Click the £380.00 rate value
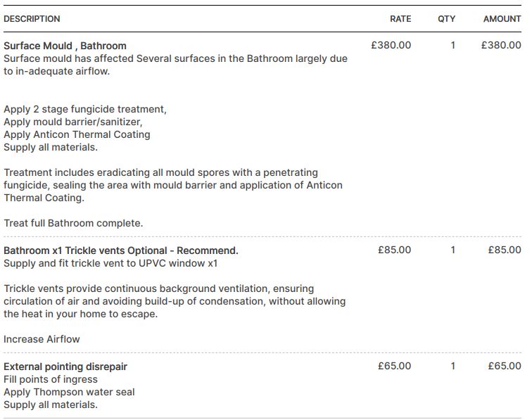The width and height of the screenshot is (532, 420). [x=391, y=45]
